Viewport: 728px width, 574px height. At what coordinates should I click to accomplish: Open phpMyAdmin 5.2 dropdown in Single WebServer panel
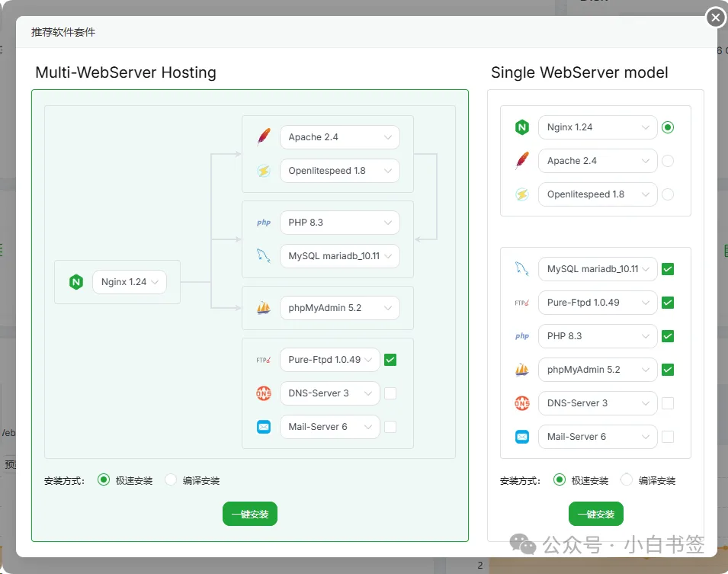click(x=598, y=370)
